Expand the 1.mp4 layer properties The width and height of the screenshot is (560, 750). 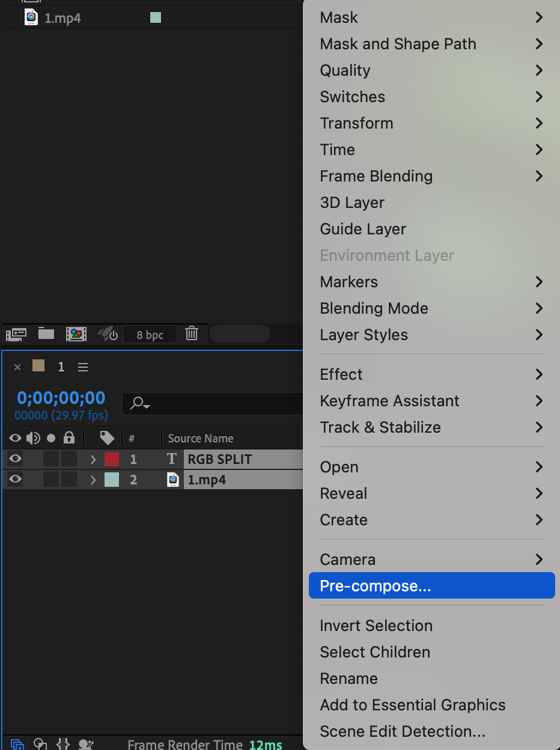[x=93, y=480]
